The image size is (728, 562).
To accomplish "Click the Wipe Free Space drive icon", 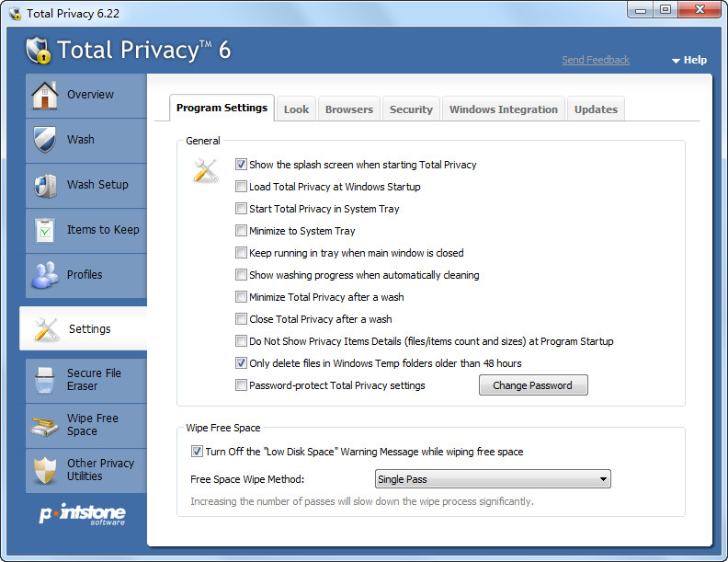I will (44, 425).
